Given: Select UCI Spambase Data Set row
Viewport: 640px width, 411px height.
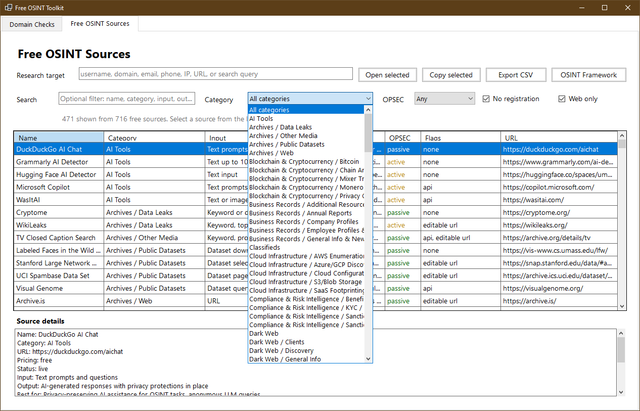Looking at the screenshot, I should (x=316, y=276).
